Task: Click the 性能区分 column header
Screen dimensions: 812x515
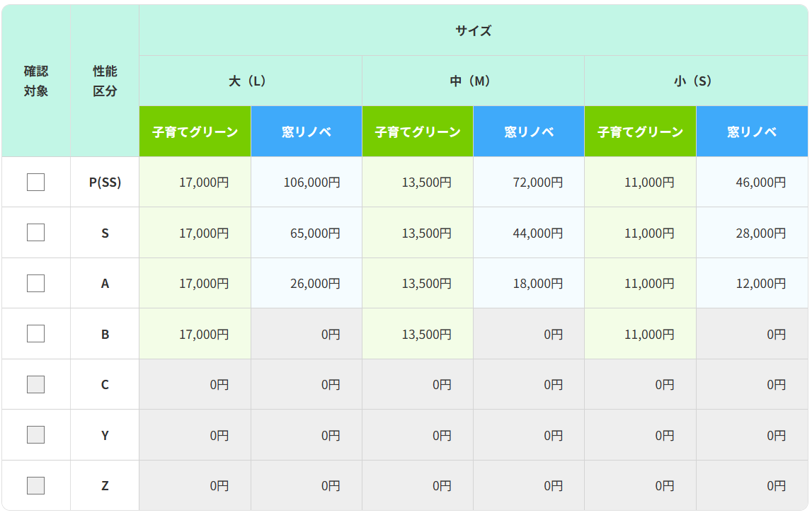Action: click(103, 80)
